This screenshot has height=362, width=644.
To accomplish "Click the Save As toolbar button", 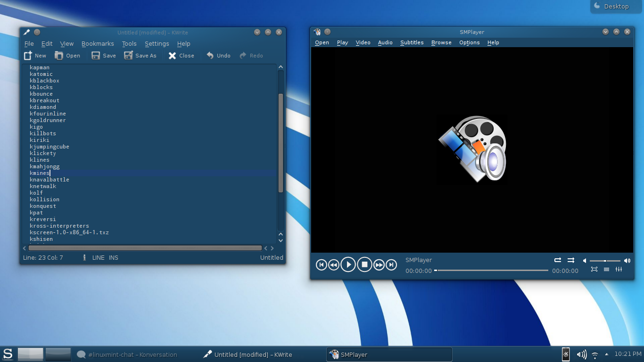I will 140,56.
